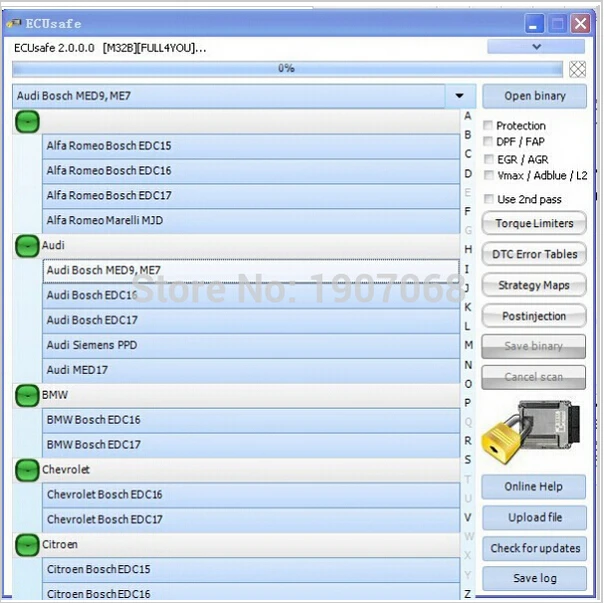Screen dimensions: 604x603
Task: Click the Save binary button
Action: coord(534,346)
